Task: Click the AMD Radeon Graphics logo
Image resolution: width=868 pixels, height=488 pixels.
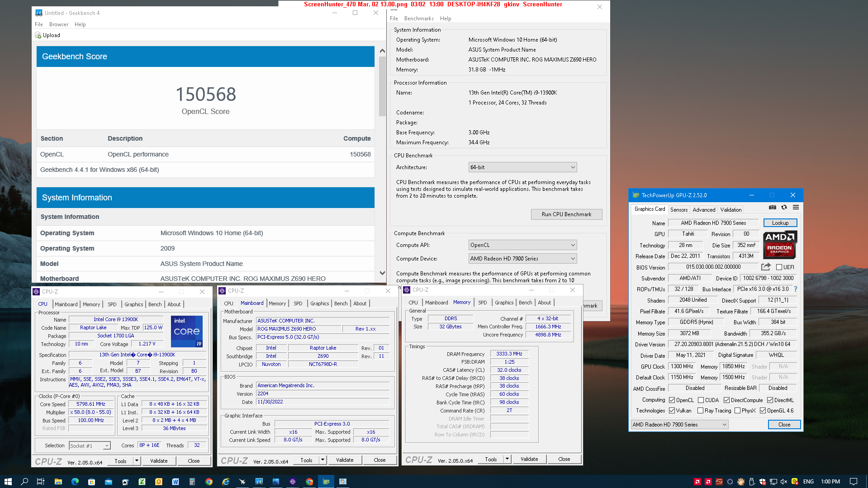Action: click(780, 245)
